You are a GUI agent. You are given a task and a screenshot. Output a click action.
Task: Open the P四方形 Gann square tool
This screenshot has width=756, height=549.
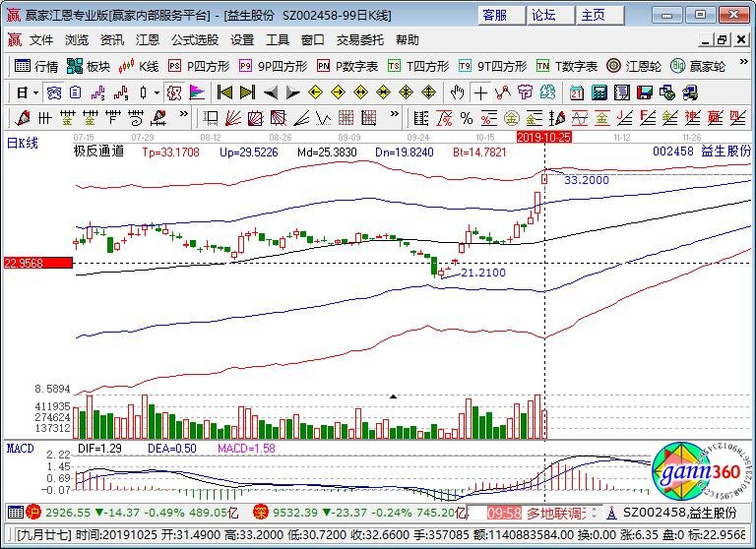[199, 66]
